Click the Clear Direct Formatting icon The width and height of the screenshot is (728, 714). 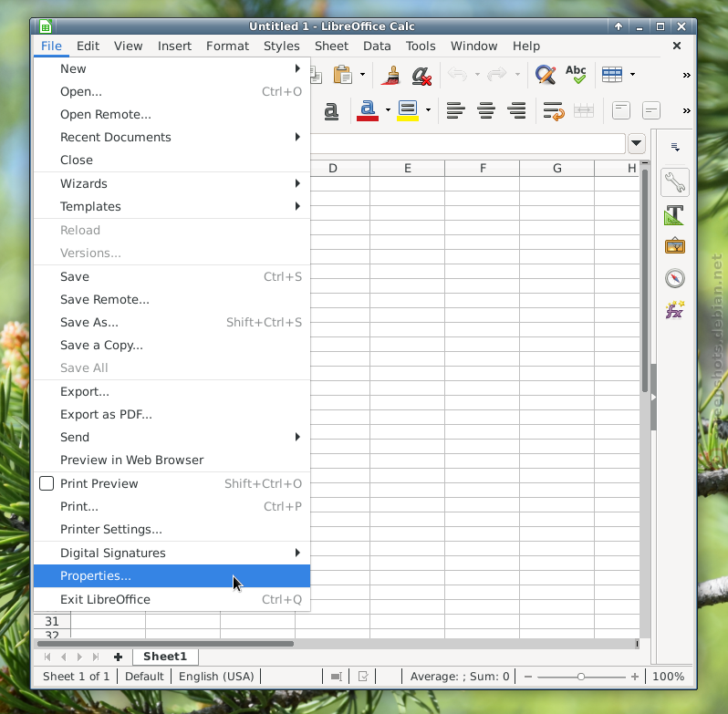click(x=421, y=75)
